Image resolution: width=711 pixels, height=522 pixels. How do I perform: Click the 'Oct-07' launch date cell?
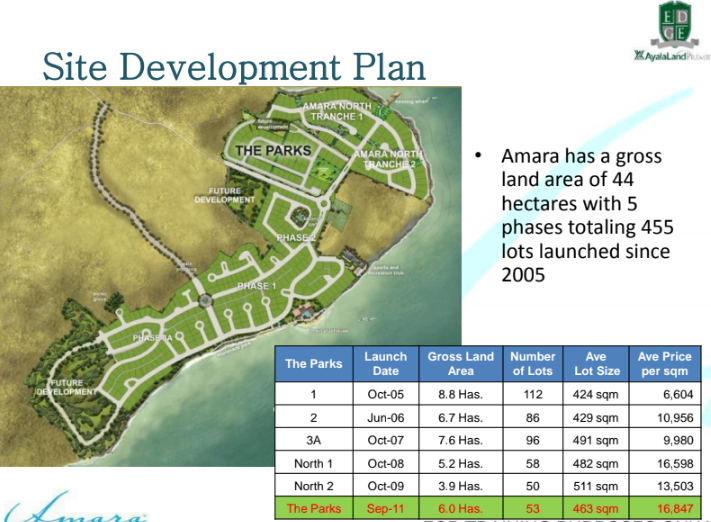pos(386,440)
